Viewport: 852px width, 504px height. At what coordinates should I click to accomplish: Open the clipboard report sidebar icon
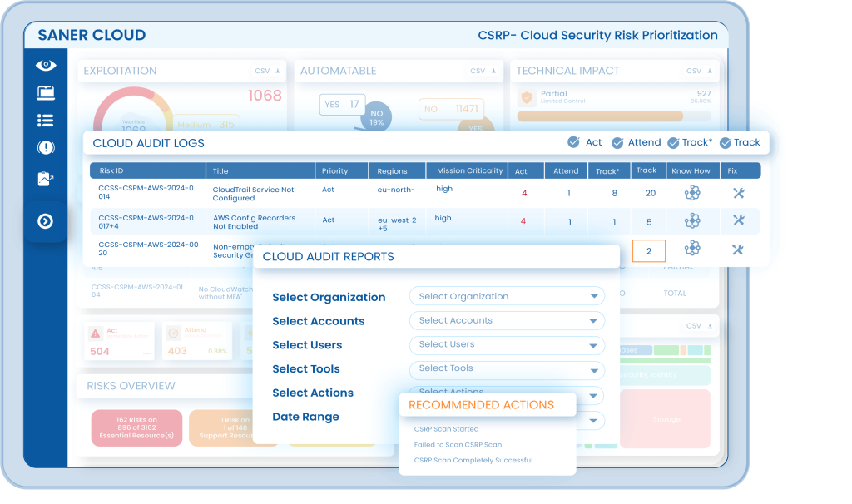pos(46,178)
